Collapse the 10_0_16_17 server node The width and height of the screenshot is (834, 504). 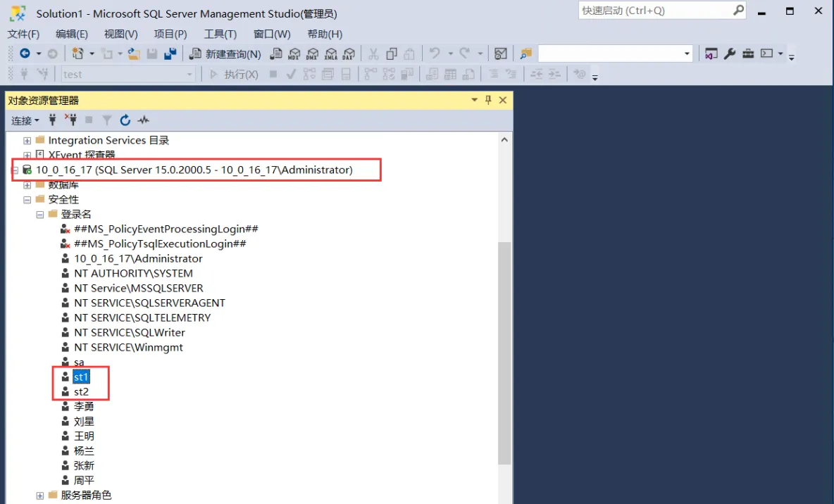[x=15, y=170]
